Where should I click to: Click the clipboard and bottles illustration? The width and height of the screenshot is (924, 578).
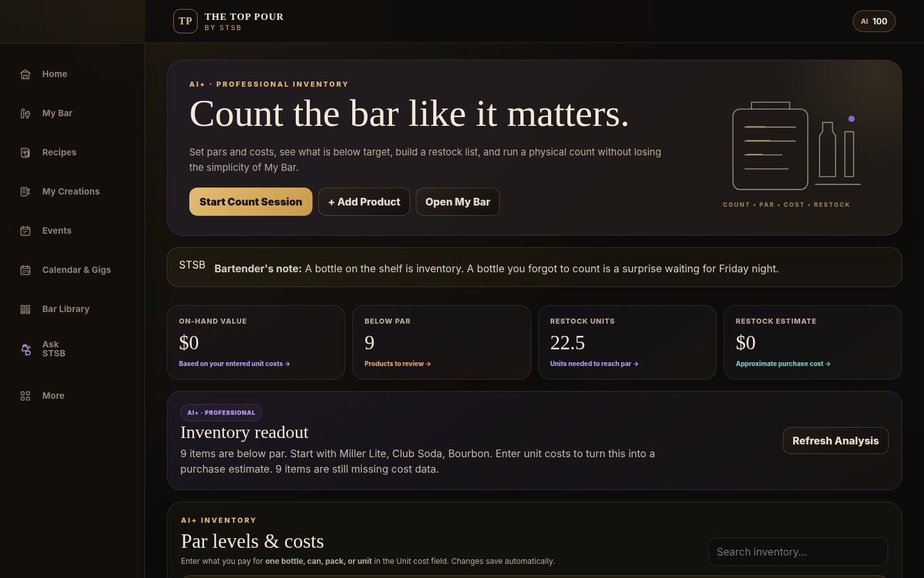point(796,146)
